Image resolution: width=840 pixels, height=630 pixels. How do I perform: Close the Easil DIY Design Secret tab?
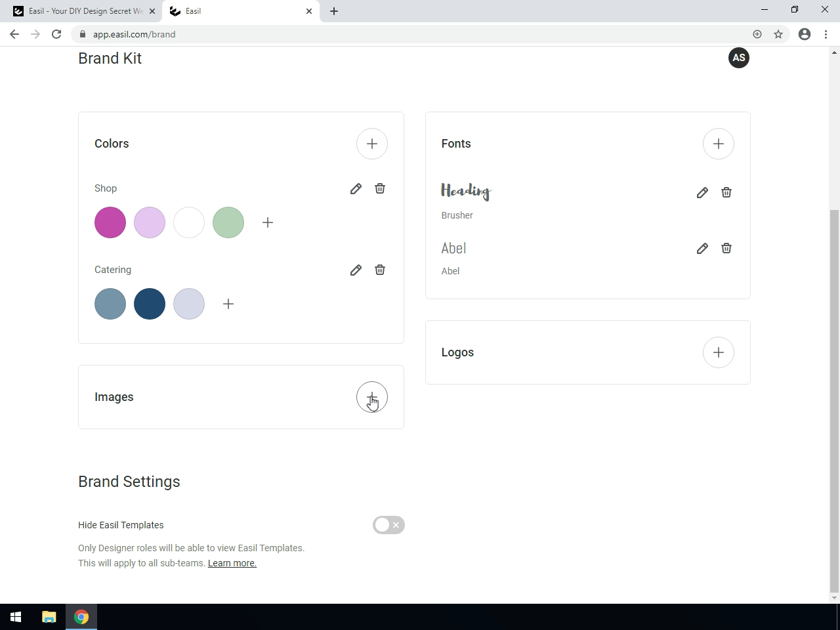click(x=152, y=11)
